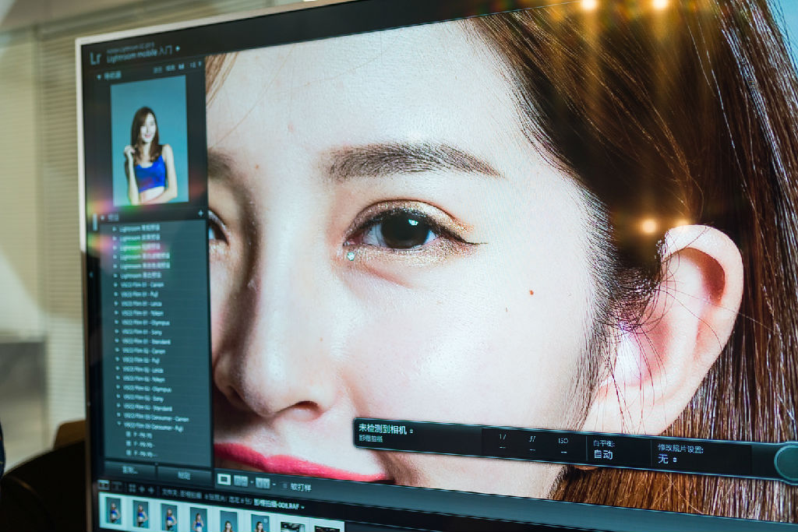This screenshot has height=532, width=798.
Task: Expand the VSCO Film 02 - Canon folder
Action: point(117,351)
